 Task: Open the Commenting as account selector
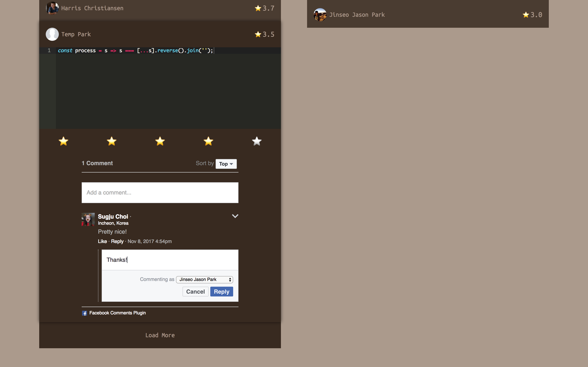(x=204, y=279)
